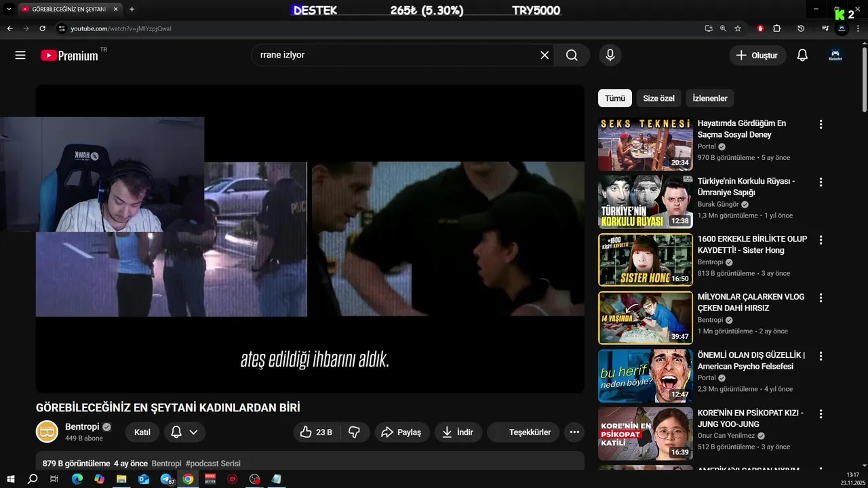Open the extensions puzzle piece menu

click(x=777, y=28)
